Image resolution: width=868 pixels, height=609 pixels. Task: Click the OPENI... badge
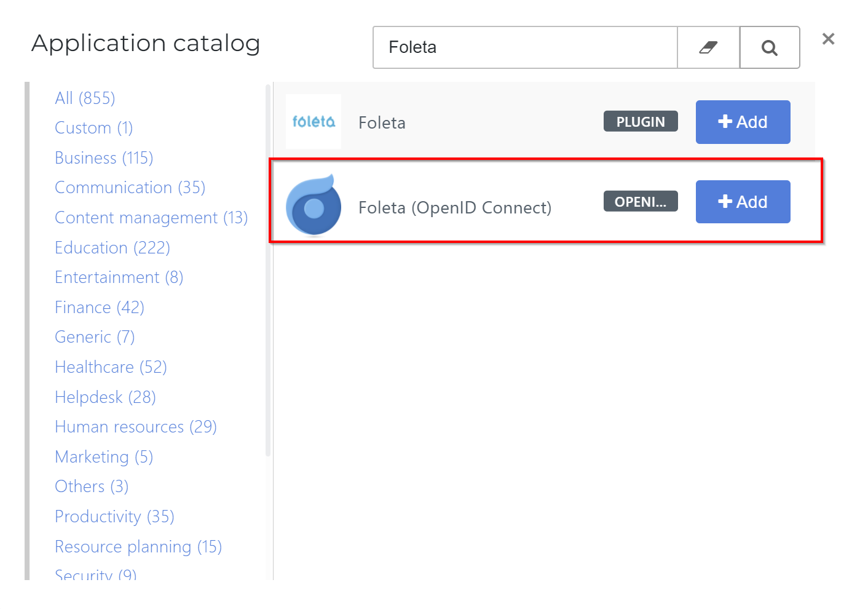click(x=641, y=201)
